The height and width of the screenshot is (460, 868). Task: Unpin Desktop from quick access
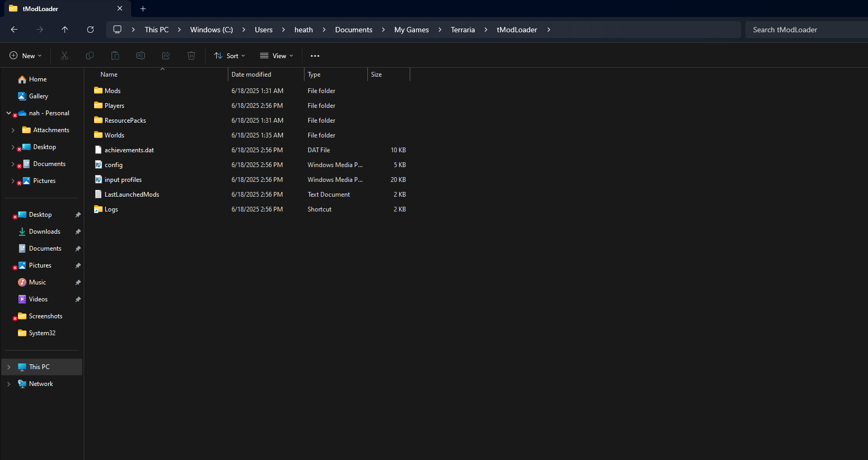click(78, 215)
